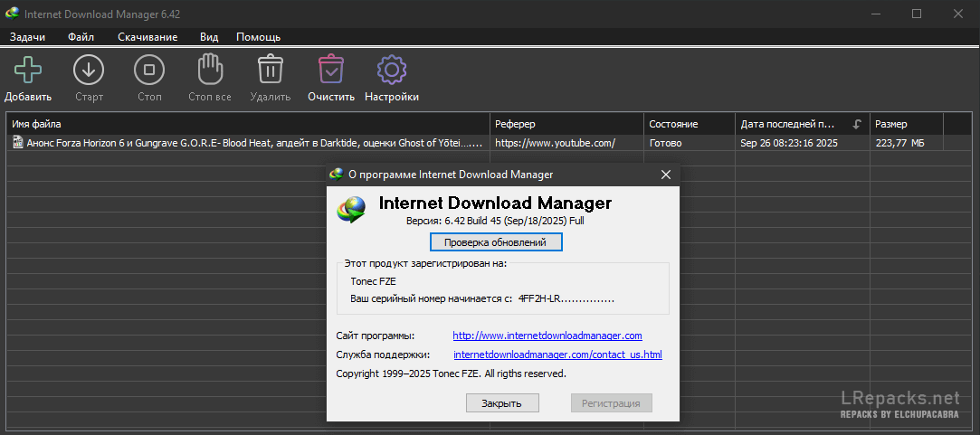Screen dimensions: 980x435
Task: Open the View menu
Action: (x=209, y=37)
